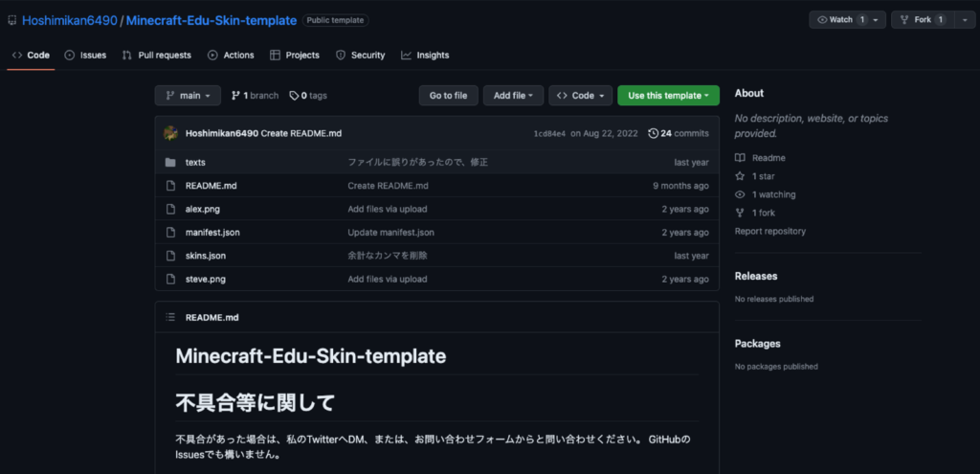The image size is (980, 474).
Task: Switch to the Issues tab
Action: [x=85, y=56]
